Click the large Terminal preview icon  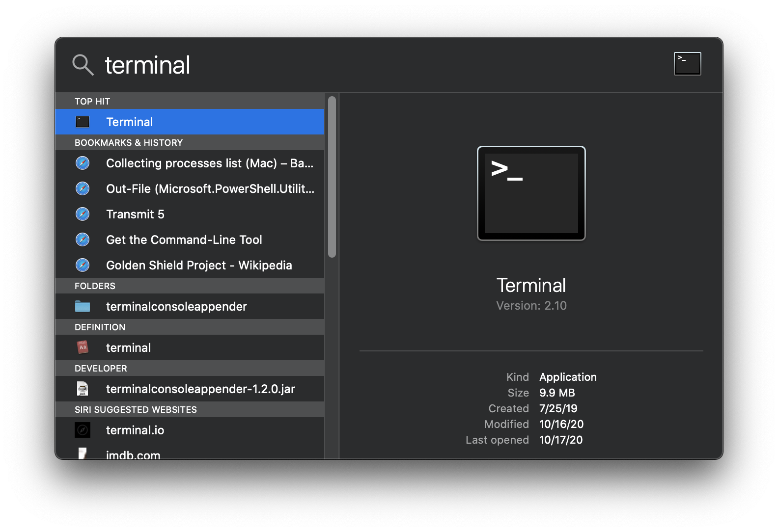pyautogui.click(x=531, y=193)
